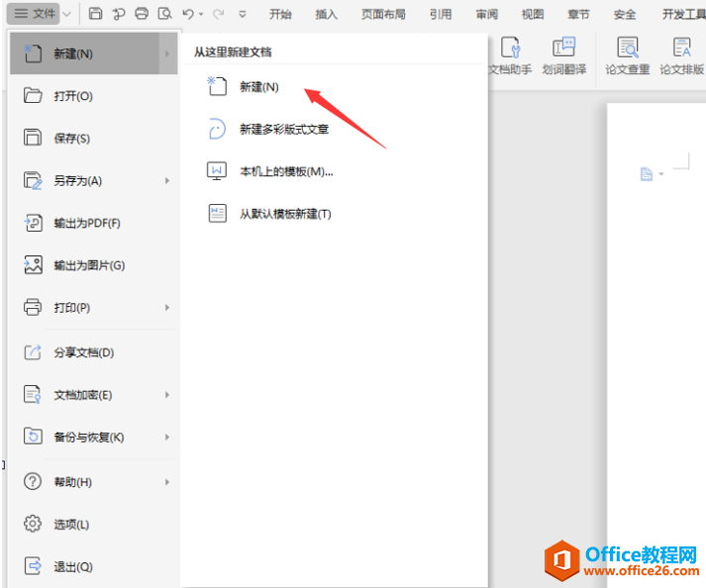Select 文档加密(E) menu entry
Image resolution: width=706 pixels, height=588 pixels.
94,395
